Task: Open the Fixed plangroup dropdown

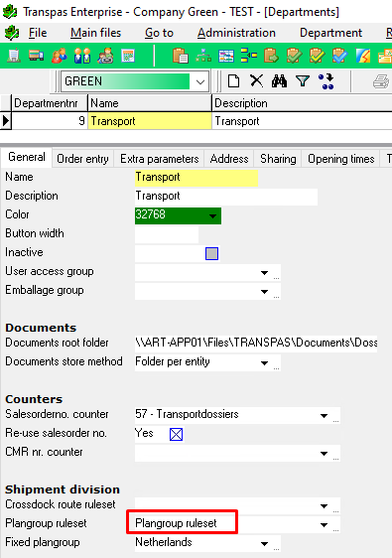Action: 264,544
